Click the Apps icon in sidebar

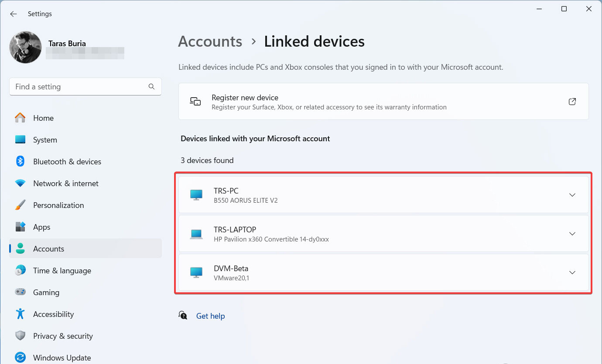click(x=20, y=227)
